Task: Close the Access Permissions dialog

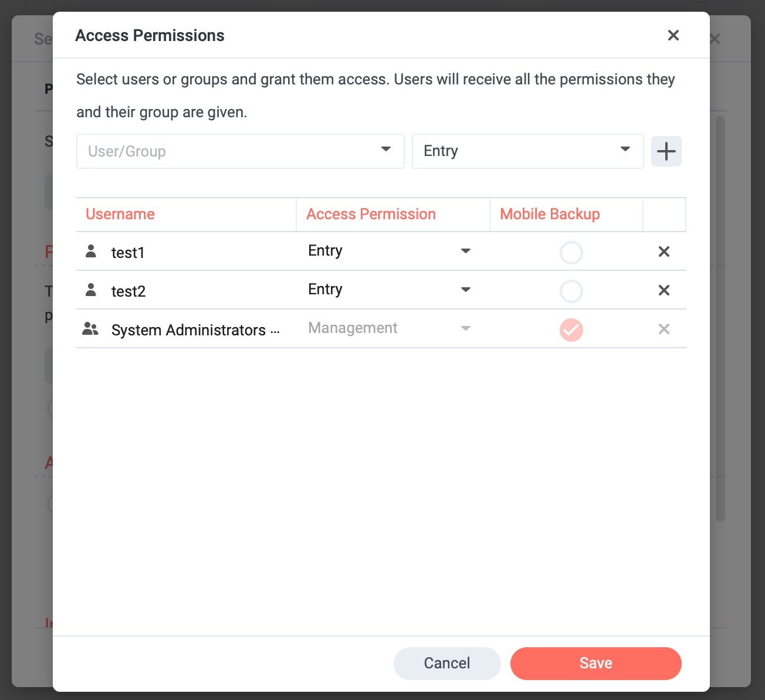Action: [673, 35]
